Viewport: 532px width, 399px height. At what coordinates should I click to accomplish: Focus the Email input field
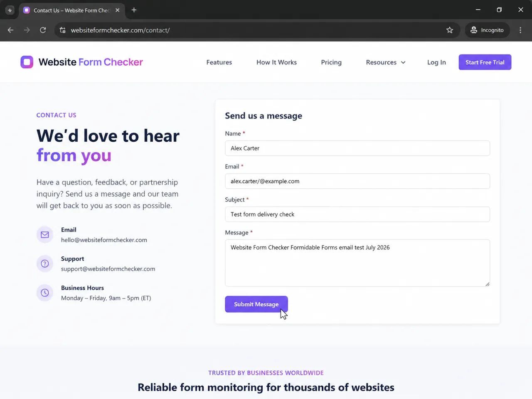(x=357, y=181)
